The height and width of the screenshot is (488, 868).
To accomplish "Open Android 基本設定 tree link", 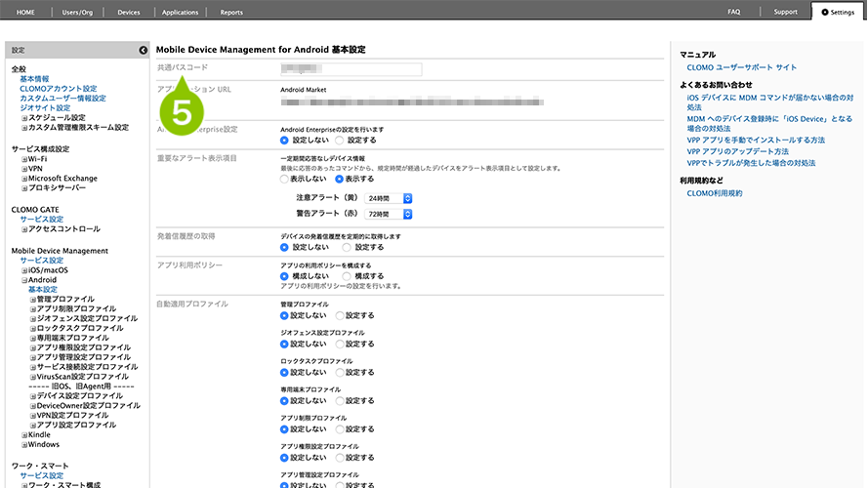I will tap(43, 289).
